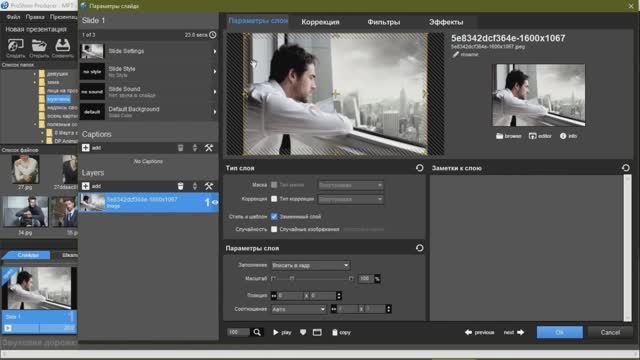The height and width of the screenshot is (360, 640).
Task: Reset the Тип слоя section
Action: [419, 168]
